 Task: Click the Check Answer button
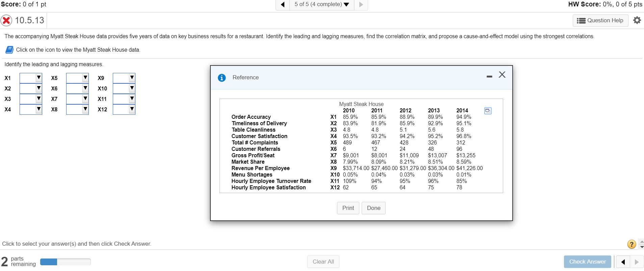587,262
